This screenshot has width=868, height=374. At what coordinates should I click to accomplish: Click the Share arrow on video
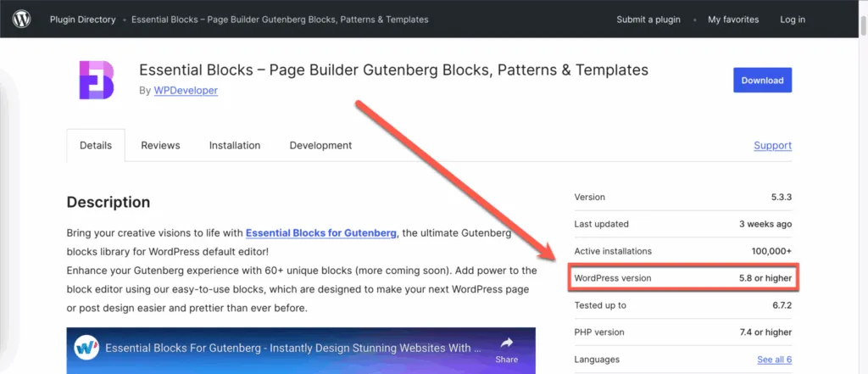[507, 343]
